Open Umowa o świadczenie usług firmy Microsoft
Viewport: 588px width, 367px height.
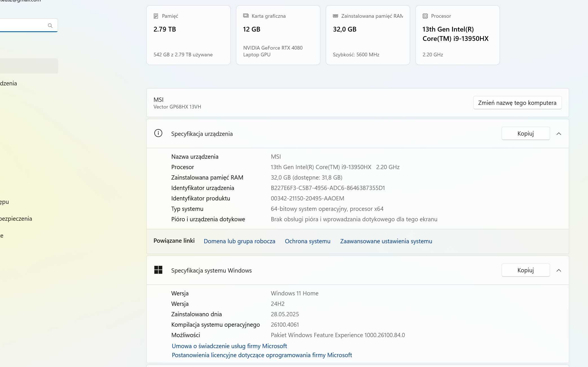(x=229, y=346)
